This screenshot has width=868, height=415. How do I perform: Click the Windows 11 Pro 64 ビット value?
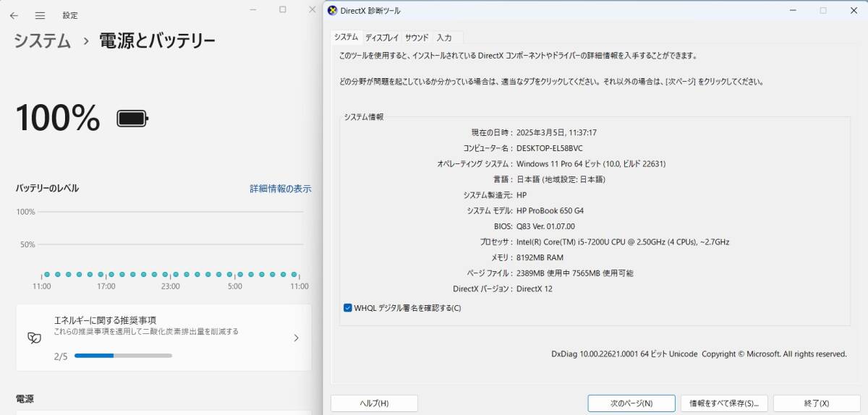[591, 164]
